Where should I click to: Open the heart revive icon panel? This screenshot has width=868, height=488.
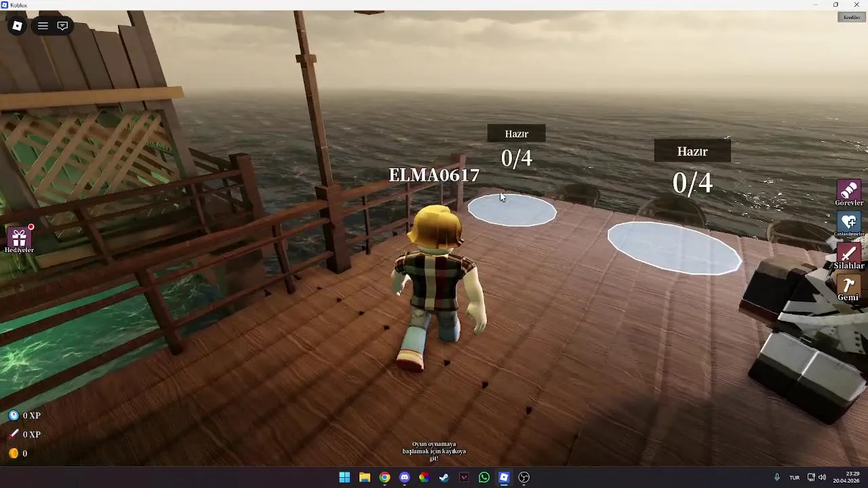point(848,223)
